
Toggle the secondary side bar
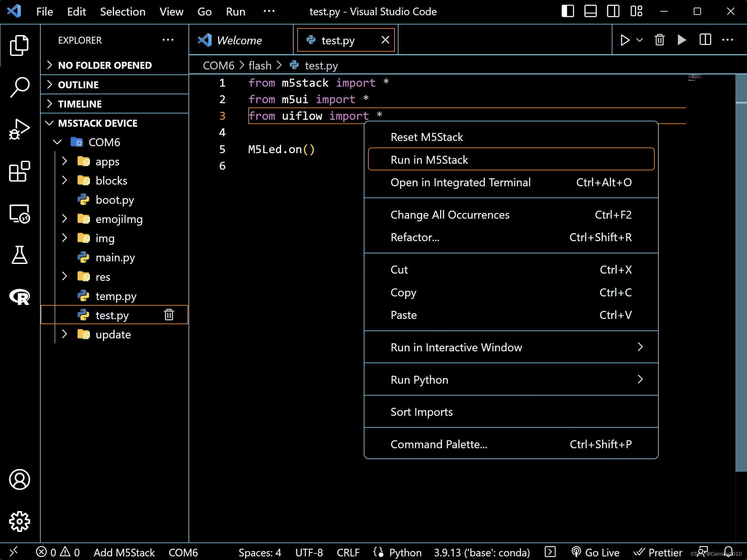pyautogui.click(x=613, y=11)
